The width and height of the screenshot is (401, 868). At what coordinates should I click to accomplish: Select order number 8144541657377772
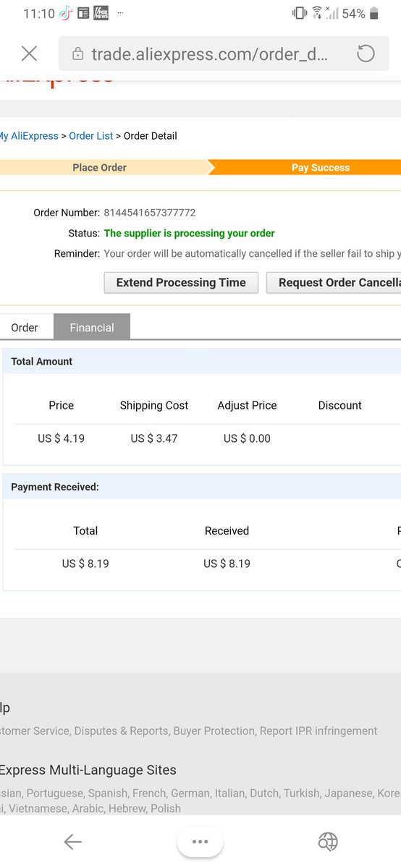(150, 213)
